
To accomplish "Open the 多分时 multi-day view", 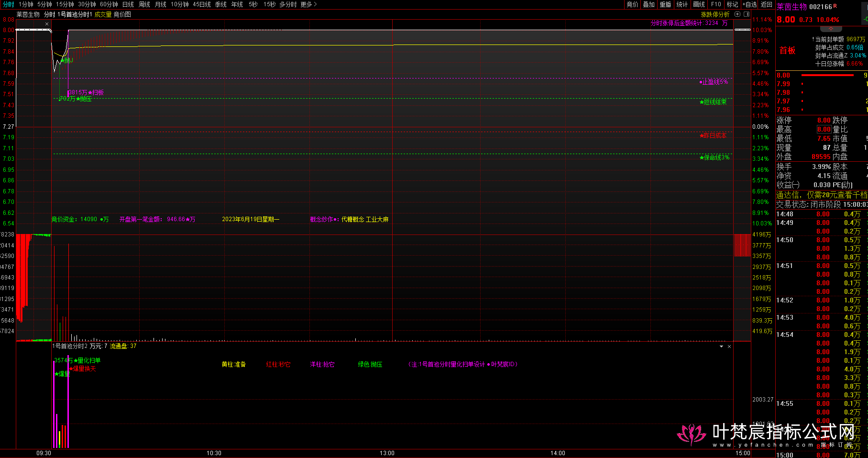I will pos(288,4).
